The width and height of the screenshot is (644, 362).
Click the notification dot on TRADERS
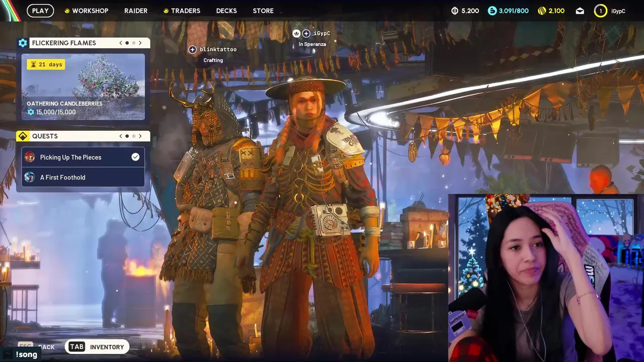point(166,11)
